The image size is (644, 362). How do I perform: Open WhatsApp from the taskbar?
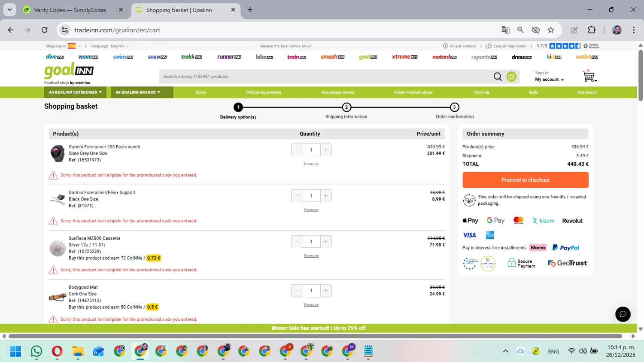(x=36, y=351)
